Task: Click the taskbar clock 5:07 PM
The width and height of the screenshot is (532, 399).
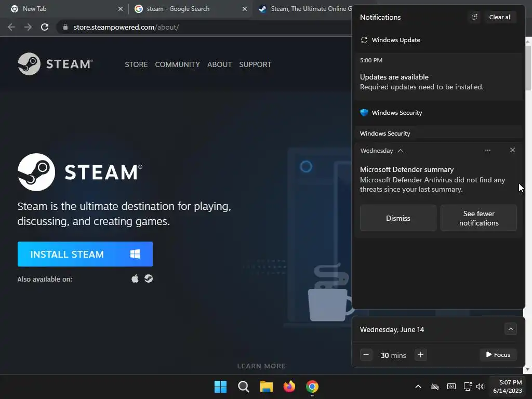Action: point(507,387)
